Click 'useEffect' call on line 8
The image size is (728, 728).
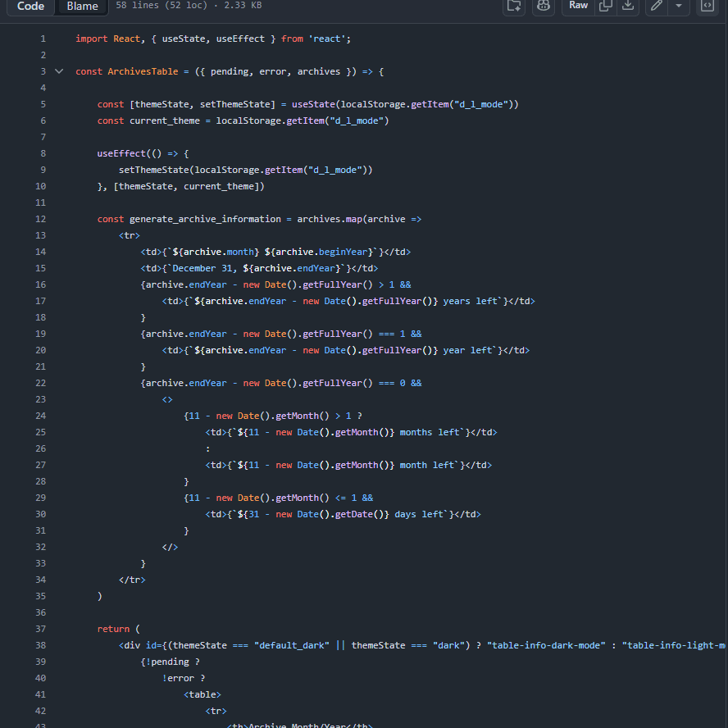click(x=121, y=153)
